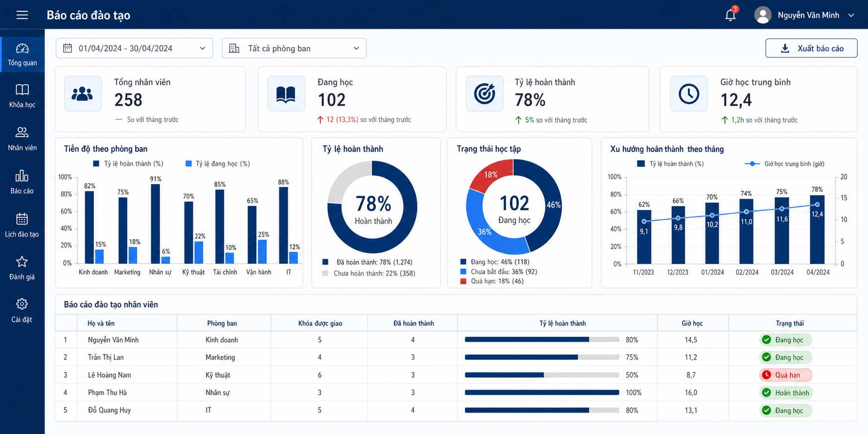This screenshot has height=434, width=868.
Task: Select employee name Lê Hoàng Nam
Action: (x=110, y=375)
